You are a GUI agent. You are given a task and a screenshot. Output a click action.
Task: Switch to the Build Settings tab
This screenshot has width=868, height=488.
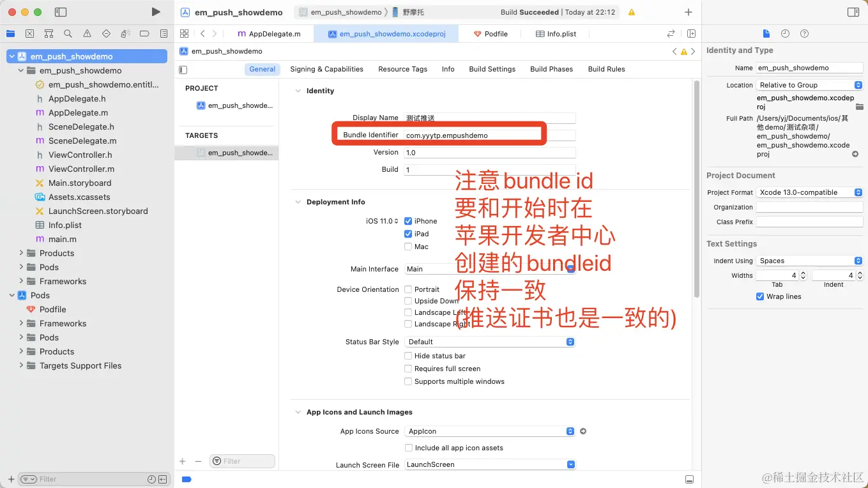(492, 69)
